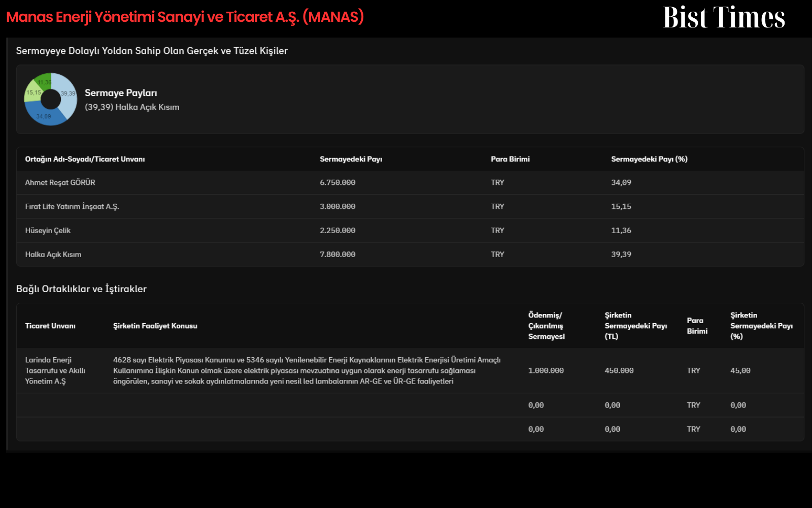Select the 39,39 light blue chart slice
Screen dimensions: 812x508
pos(68,93)
